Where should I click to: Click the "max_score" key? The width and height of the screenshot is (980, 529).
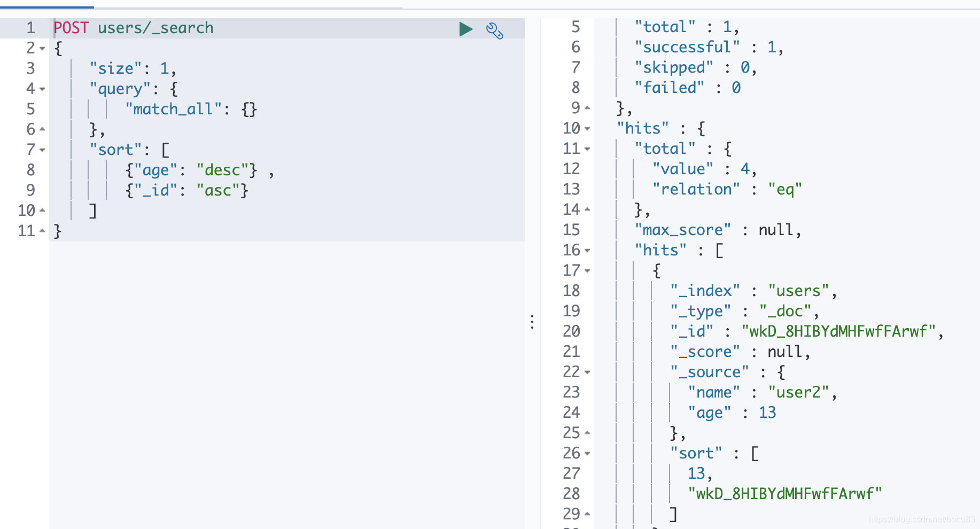pos(683,230)
